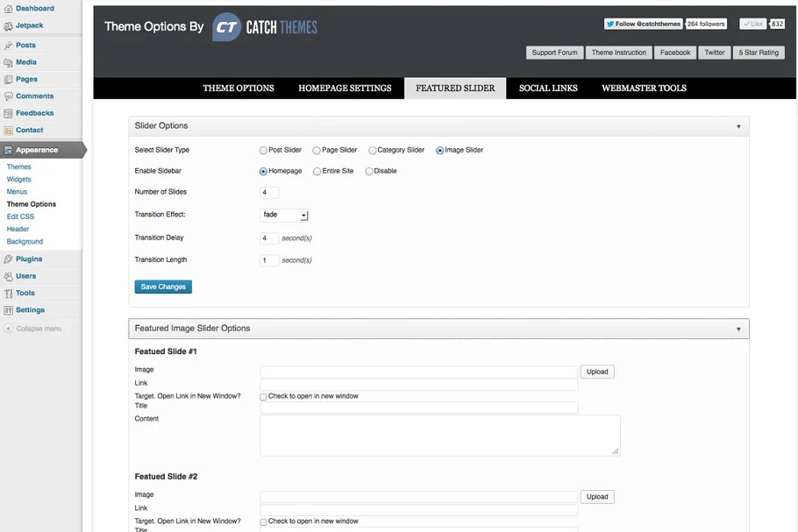Click the Posts pin icon in sidebar

(8, 46)
